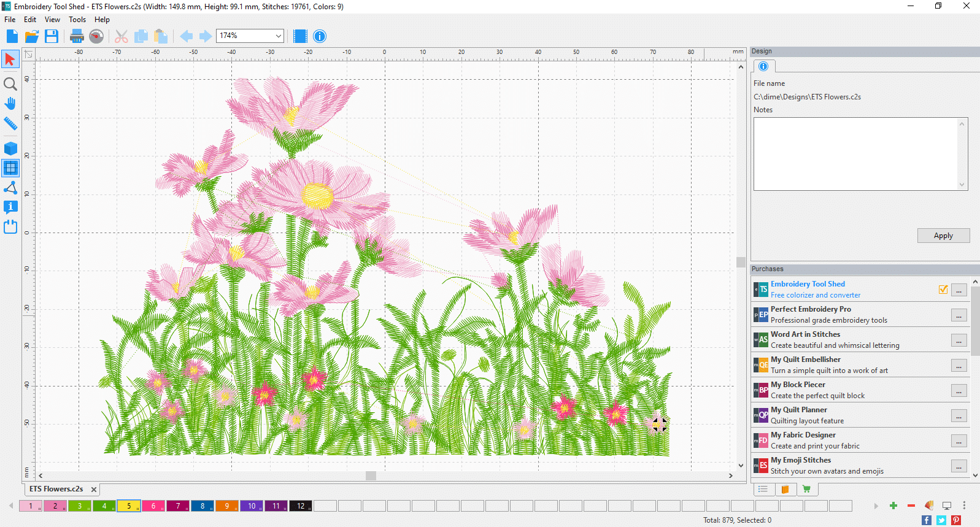Select the magnifier Zoom tool
980x527 pixels.
pos(10,84)
